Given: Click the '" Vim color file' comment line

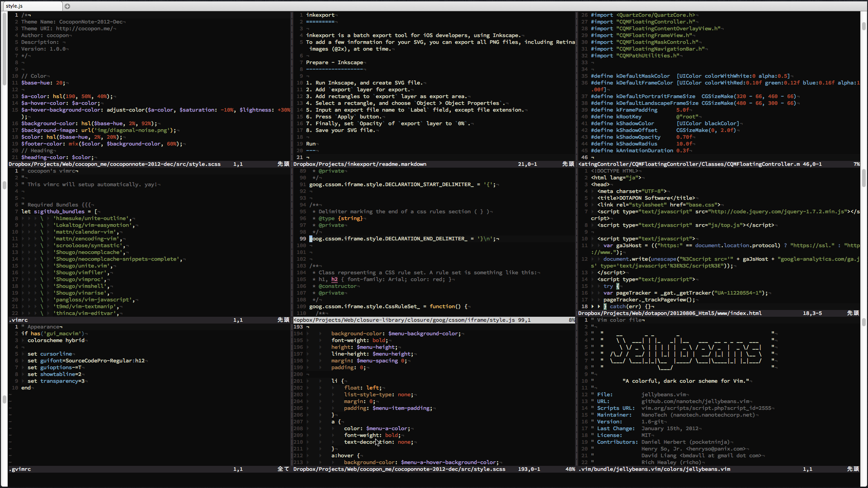Looking at the screenshot, I should (617, 320).
